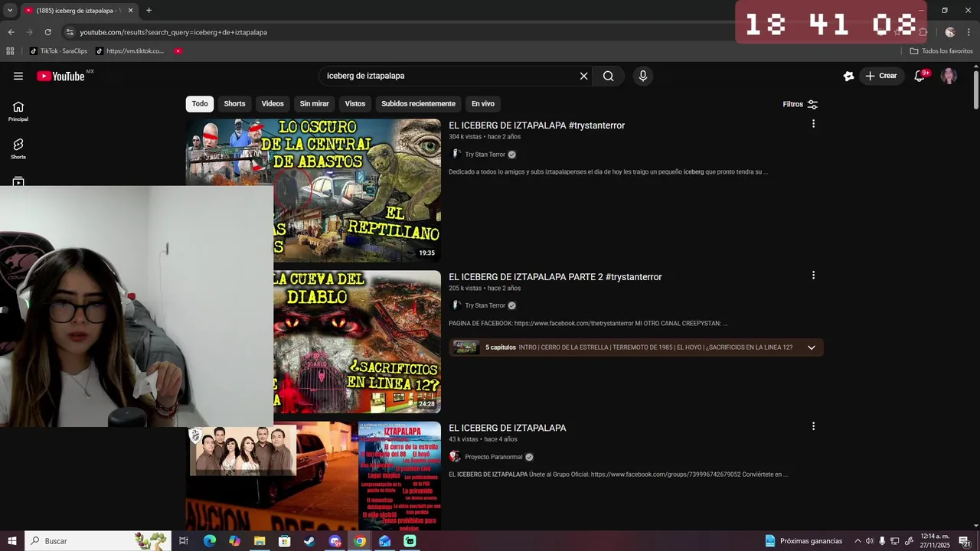This screenshot has height=551, width=980.
Task: Open the Filtros search filters
Action: (x=800, y=104)
